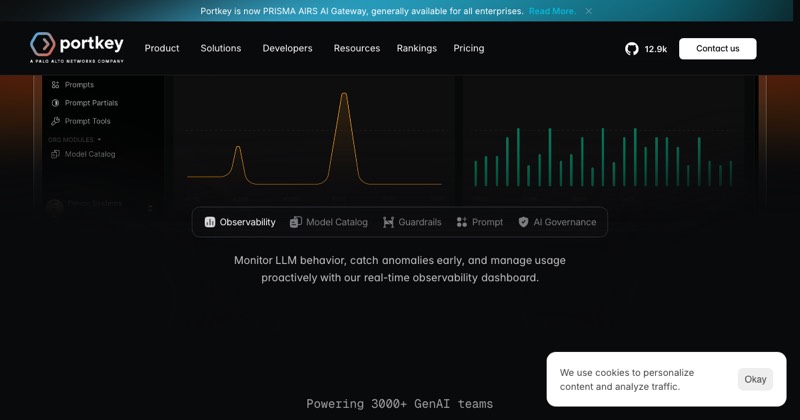Collapse the ORG MODULES section arrow

coord(99,139)
